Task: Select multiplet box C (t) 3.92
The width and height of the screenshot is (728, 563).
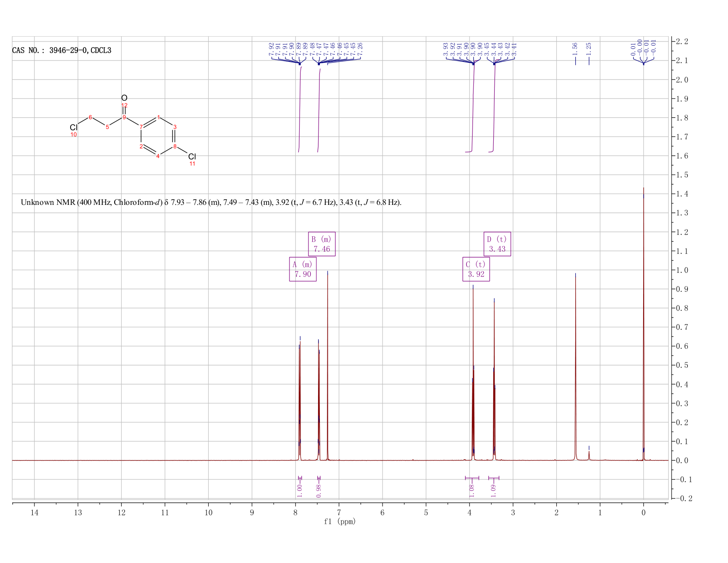Action: (476, 269)
